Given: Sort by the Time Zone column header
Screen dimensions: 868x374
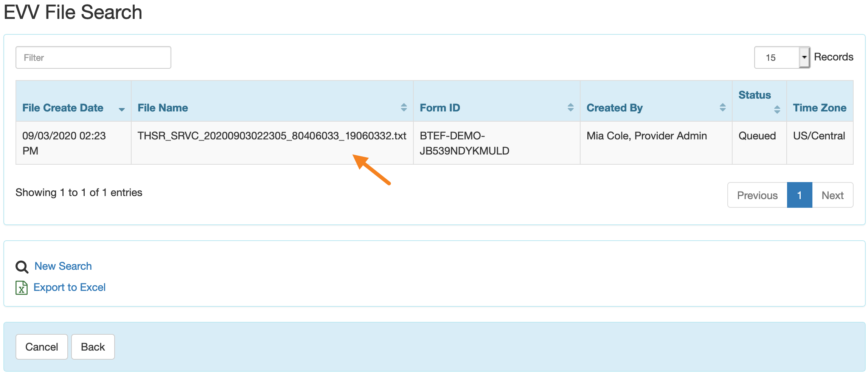Looking at the screenshot, I should (x=819, y=108).
